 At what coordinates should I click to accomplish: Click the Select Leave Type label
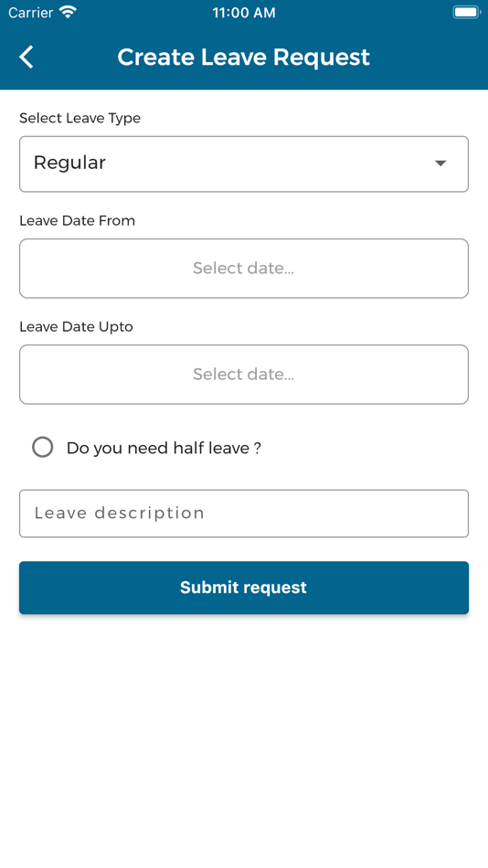tap(80, 118)
